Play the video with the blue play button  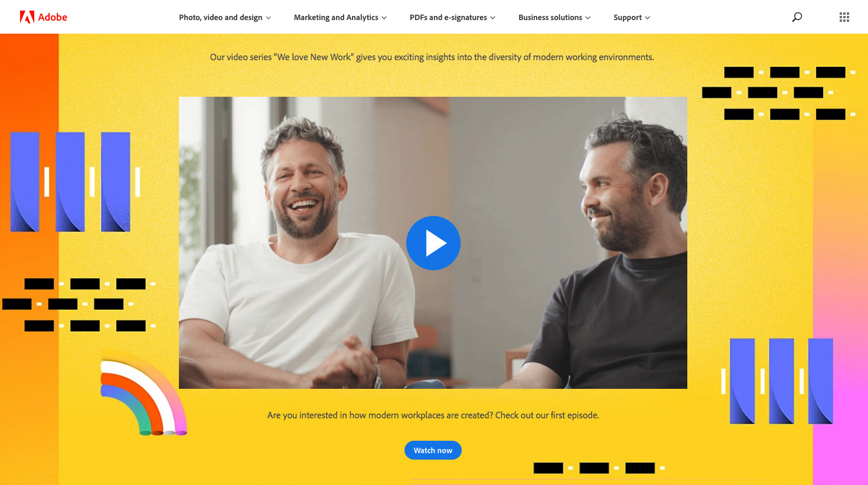pos(433,243)
